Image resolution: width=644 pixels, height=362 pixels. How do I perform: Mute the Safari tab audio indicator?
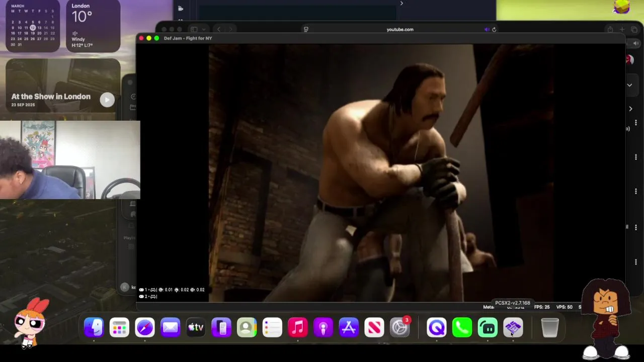(487, 30)
